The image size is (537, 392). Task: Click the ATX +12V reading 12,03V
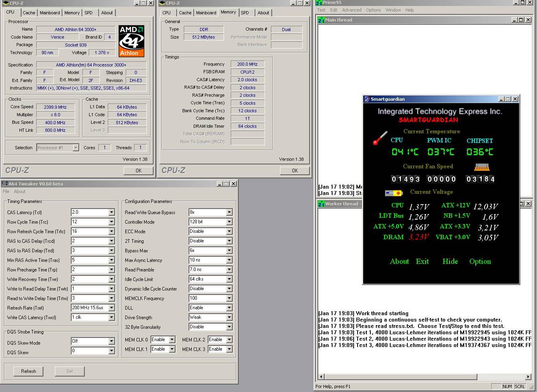coord(486,207)
